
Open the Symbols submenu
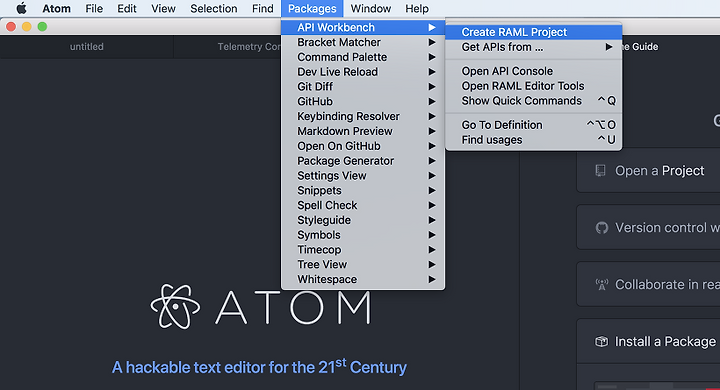point(363,235)
